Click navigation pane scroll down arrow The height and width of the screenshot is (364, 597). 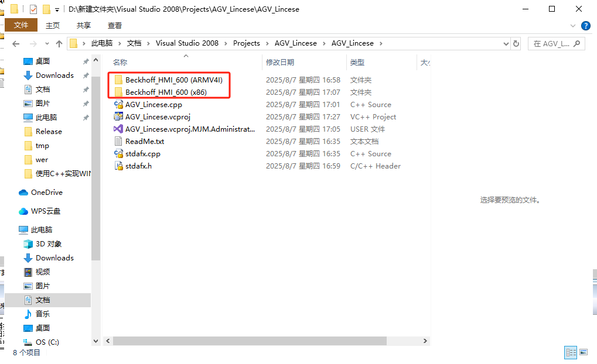tap(96, 341)
